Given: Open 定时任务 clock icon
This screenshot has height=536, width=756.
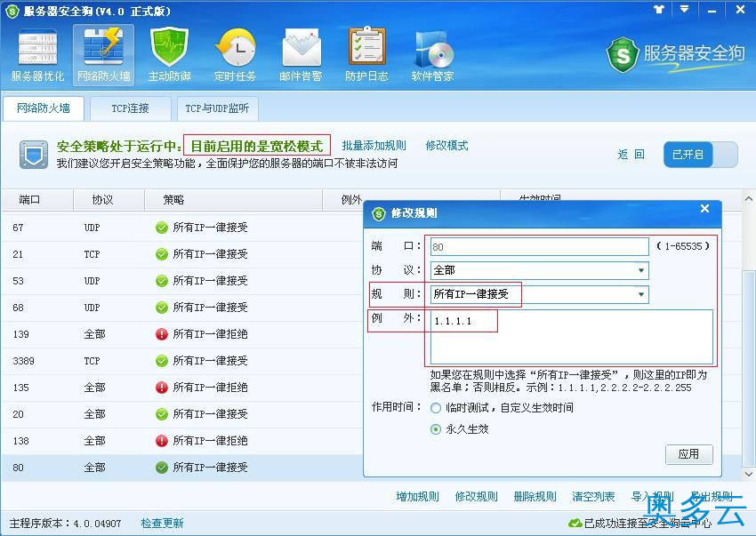Looking at the screenshot, I should tap(236, 55).
